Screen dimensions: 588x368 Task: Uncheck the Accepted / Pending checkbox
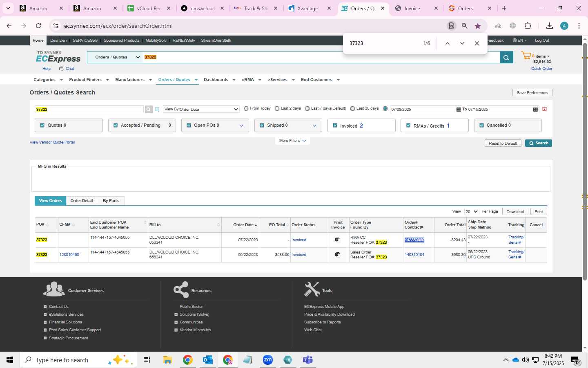(116, 126)
